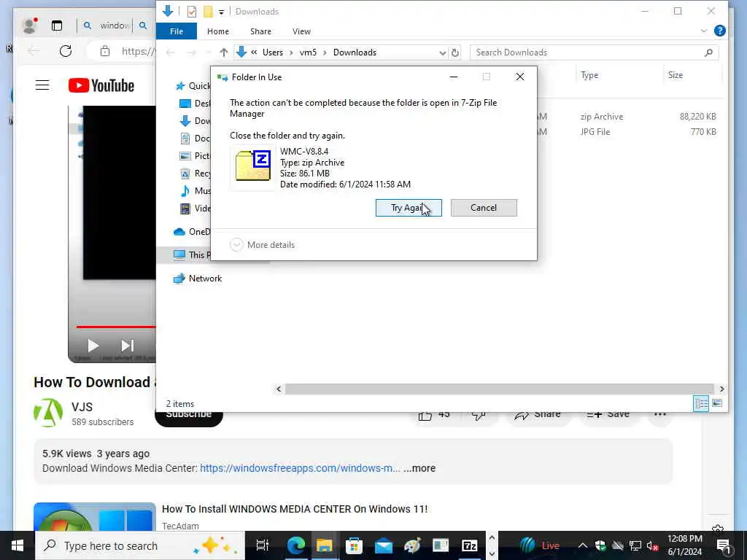Open Network in the navigation pane
747x560 pixels.
click(x=205, y=279)
